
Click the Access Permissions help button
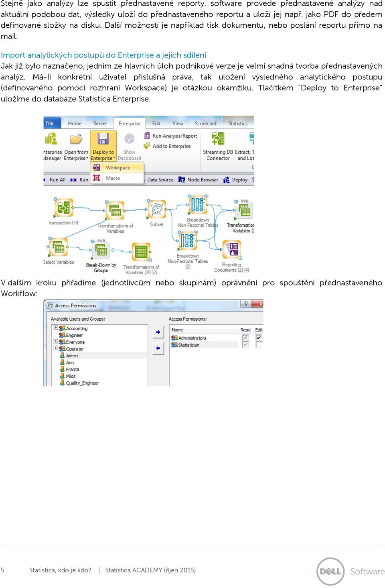pyautogui.click(x=246, y=304)
